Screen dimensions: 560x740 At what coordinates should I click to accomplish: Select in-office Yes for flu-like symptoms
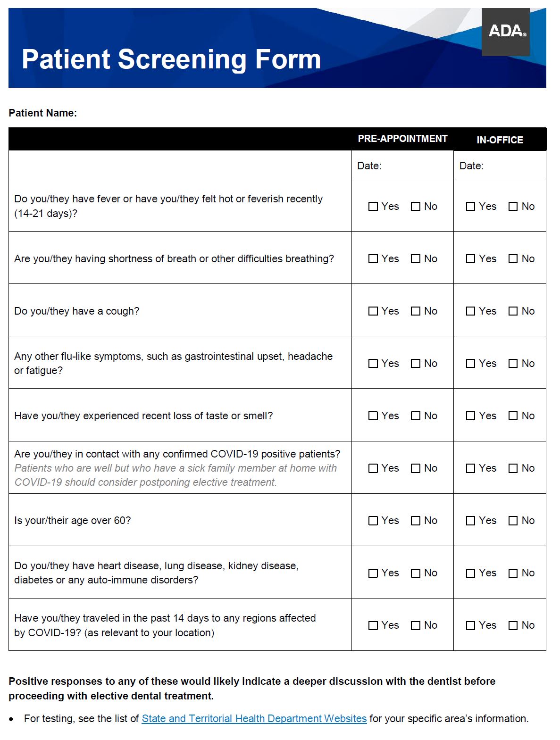(x=471, y=364)
